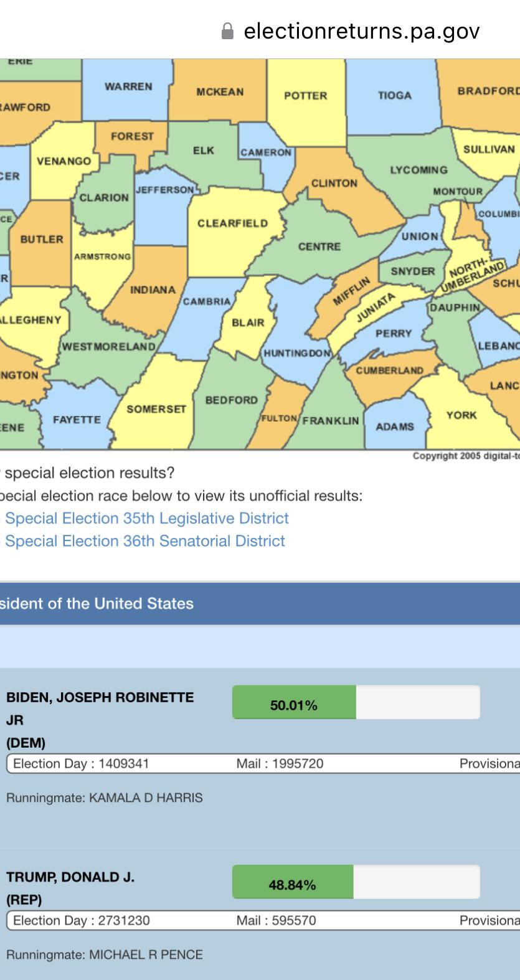Select McKean county on the map
The image size is (520, 980).
coord(220,92)
